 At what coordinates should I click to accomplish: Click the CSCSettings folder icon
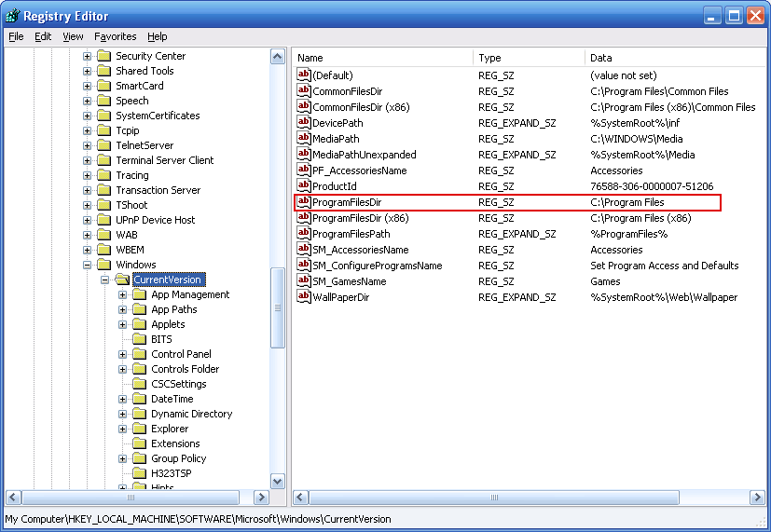140,384
